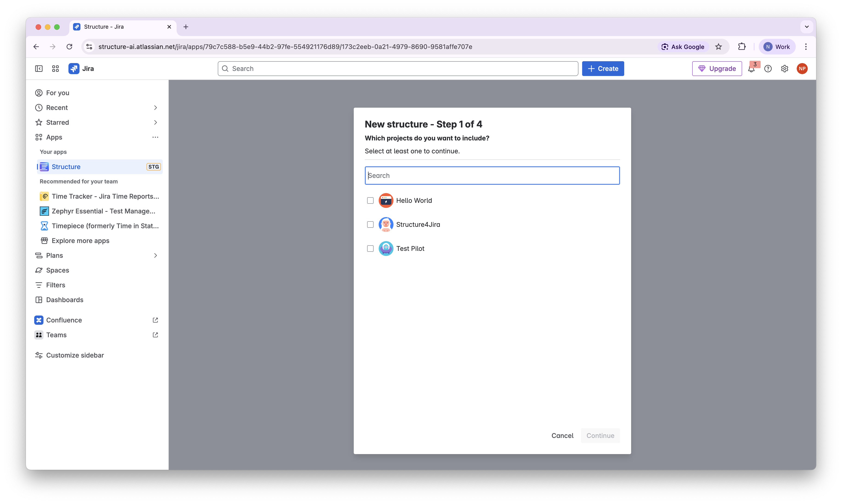The width and height of the screenshot is (842, 504).
Task: Click the NP profile avatar
Action: pos(802,69)
